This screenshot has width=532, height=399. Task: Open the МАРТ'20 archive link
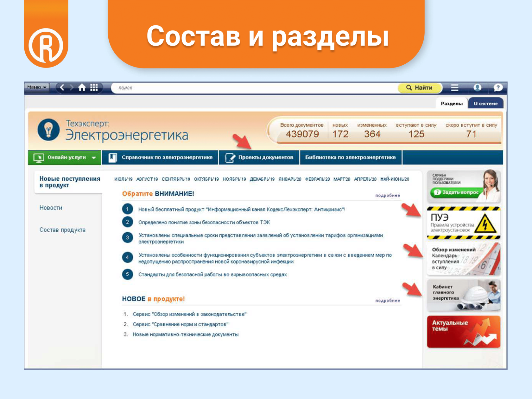pos(342,179)
